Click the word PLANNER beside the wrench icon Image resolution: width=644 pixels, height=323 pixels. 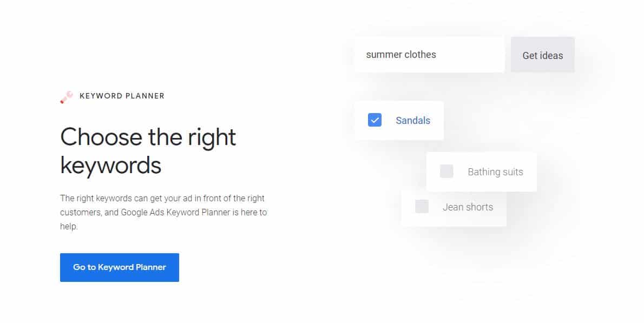144,96
